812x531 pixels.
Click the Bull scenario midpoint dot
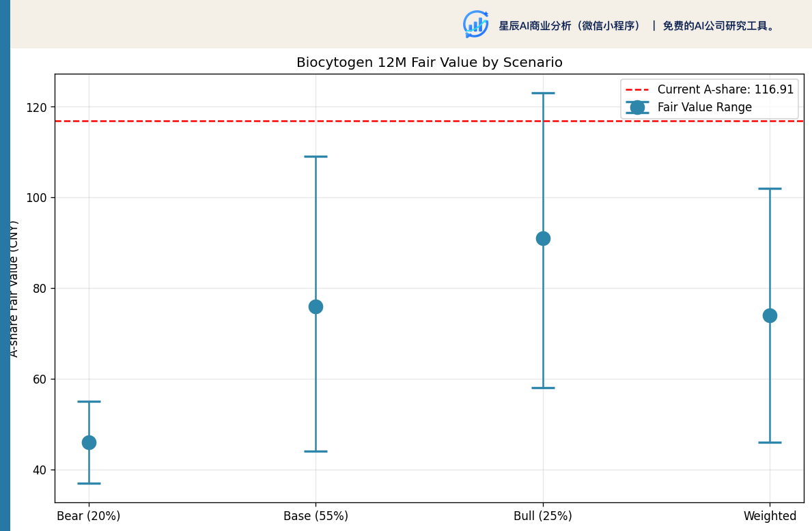click(543, 239)
